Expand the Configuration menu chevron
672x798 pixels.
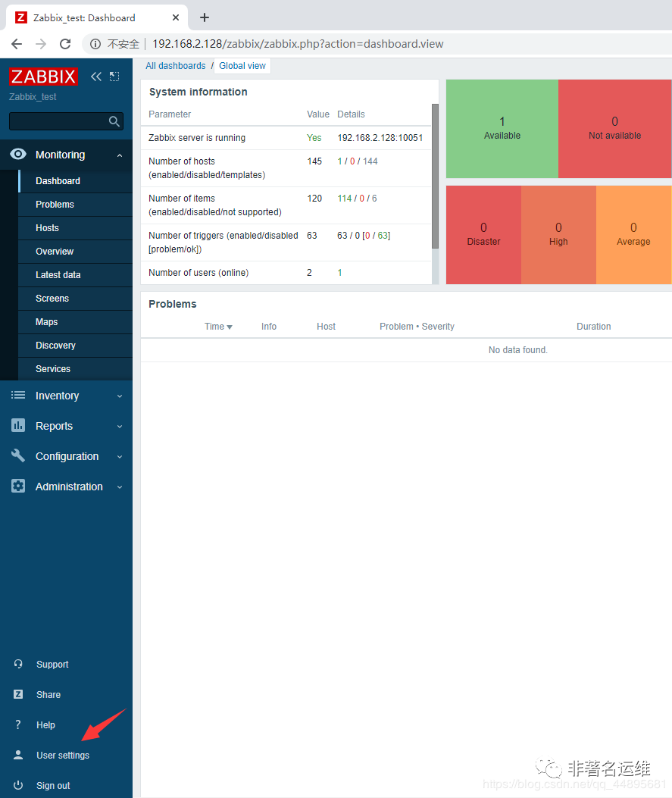coord(120,456)
